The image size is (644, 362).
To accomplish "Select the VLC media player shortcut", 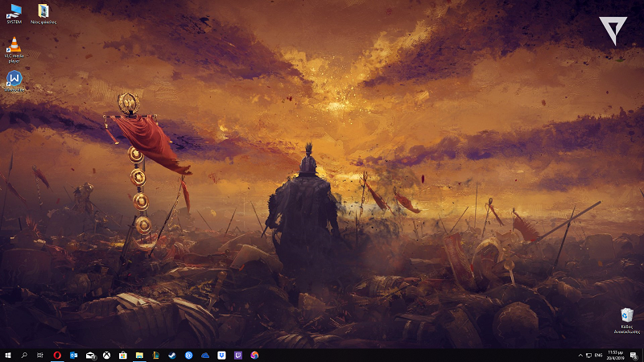I will [x=14, y=50].
